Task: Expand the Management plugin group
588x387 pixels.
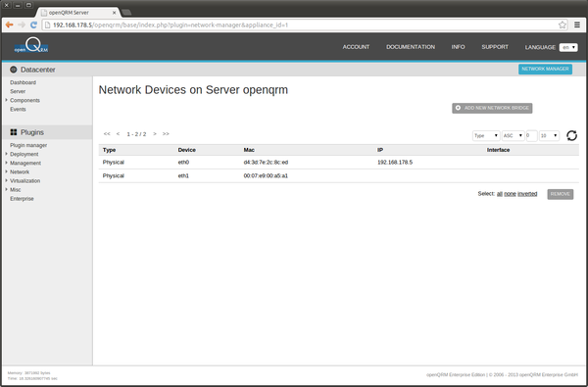Action: click(7, 163)
